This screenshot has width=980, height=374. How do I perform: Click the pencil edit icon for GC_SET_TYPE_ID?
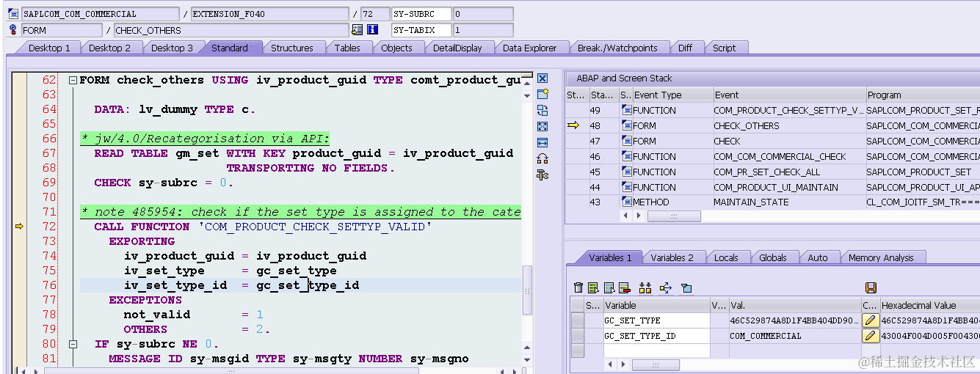click(870, 336)
